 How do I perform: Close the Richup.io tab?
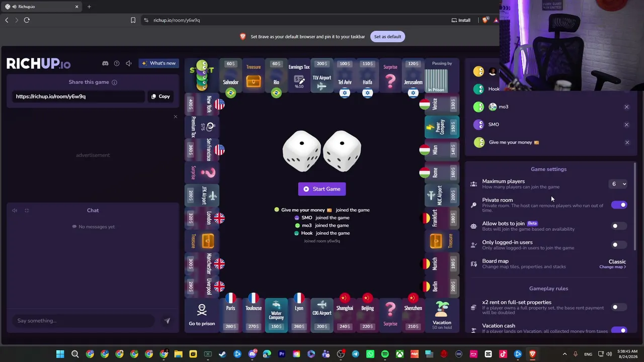(77, 7)
